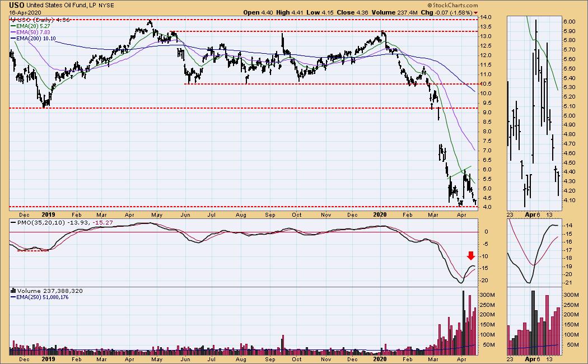Click the green line swatch beside EMA(20)
This screenshot has height=364, width=588.
(13, 26)
